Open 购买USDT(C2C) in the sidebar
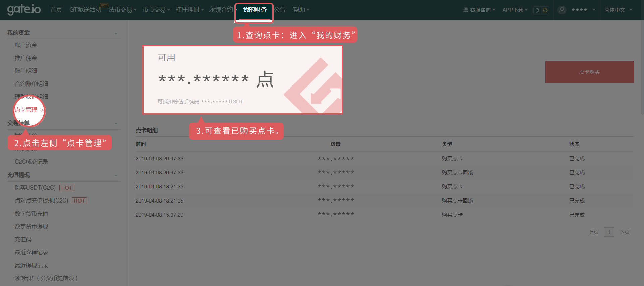The image size is (644, 286). click(x=35, y=188)
